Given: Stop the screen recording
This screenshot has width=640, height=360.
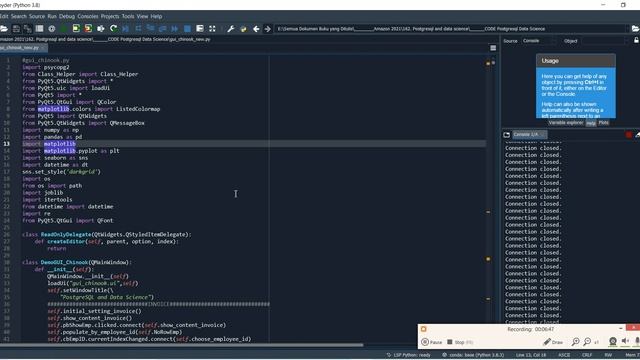Looking at the screenshot, I should click(x=460, y=342).
